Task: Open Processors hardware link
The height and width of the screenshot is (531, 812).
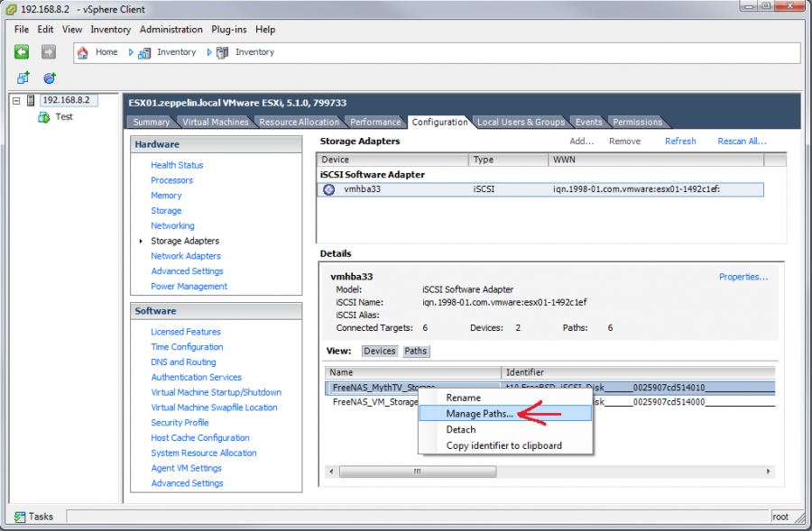Action: [172, 180]
